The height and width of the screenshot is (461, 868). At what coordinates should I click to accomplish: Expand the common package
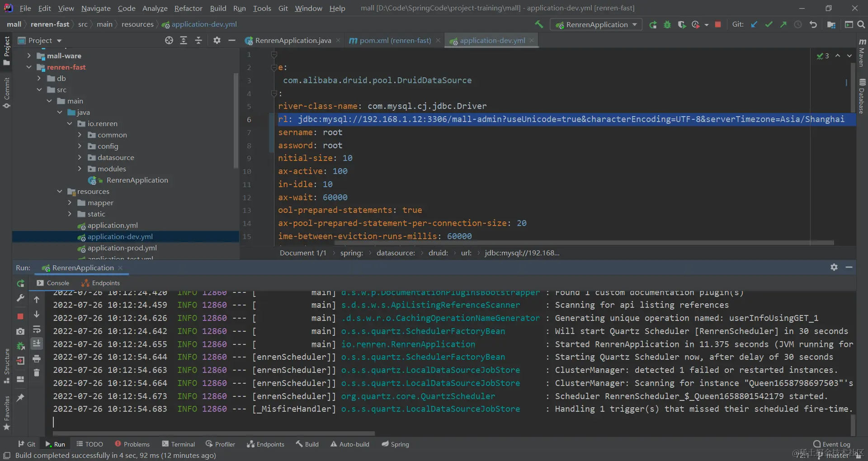coord(80,135)
